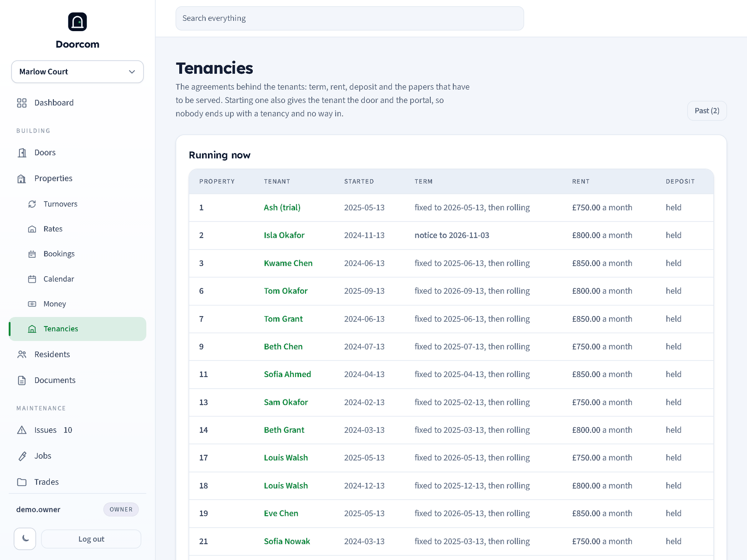This screenshot has height=560, width=747.
Task: Open tenant Kwame Chen
Action: pyautogui.click(x=288, y=263)
